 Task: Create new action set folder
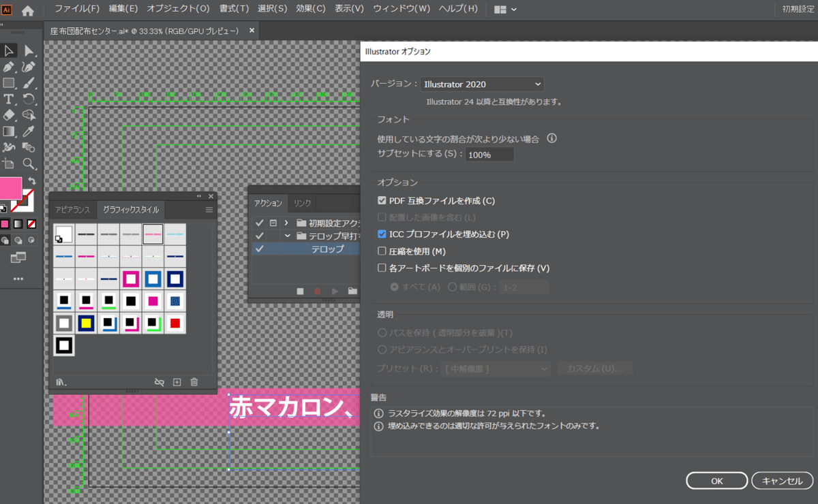(352, 292)
